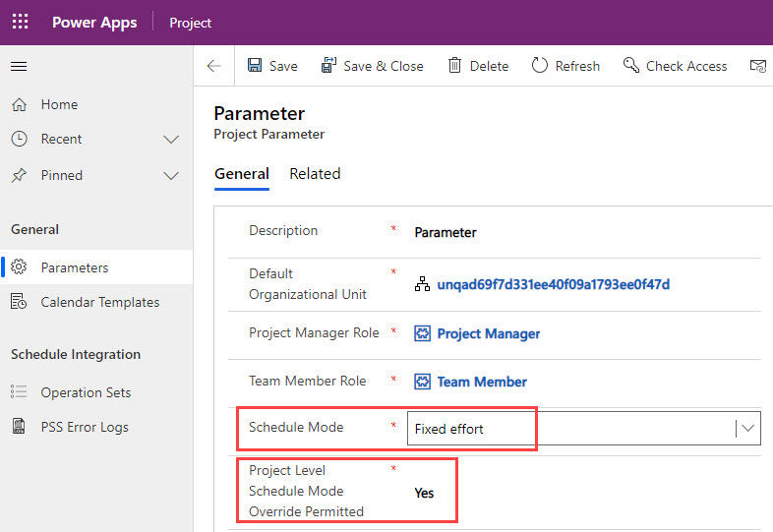Open the Project Manager role link
This screenshot has height=532, width=773.
[x=489, y=333]
